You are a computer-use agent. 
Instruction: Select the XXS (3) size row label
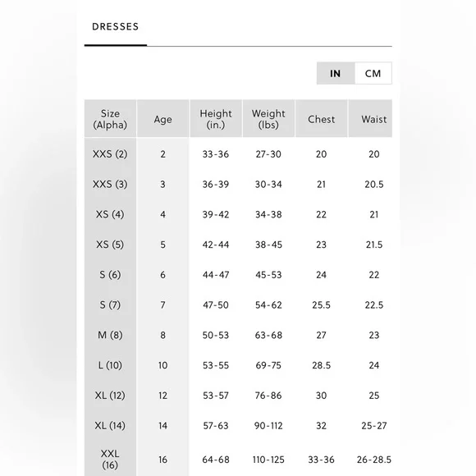110,184
